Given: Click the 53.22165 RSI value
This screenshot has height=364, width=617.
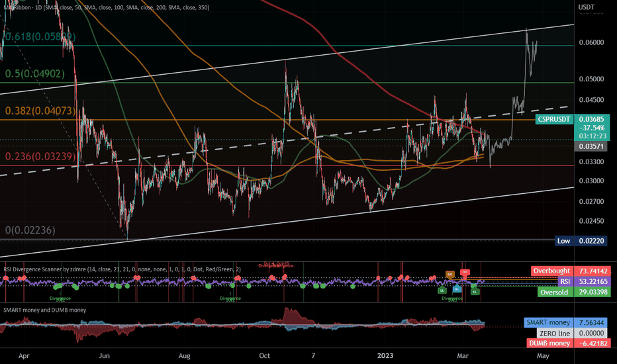Looking at the screenshot, I should [x=593, y=281].
